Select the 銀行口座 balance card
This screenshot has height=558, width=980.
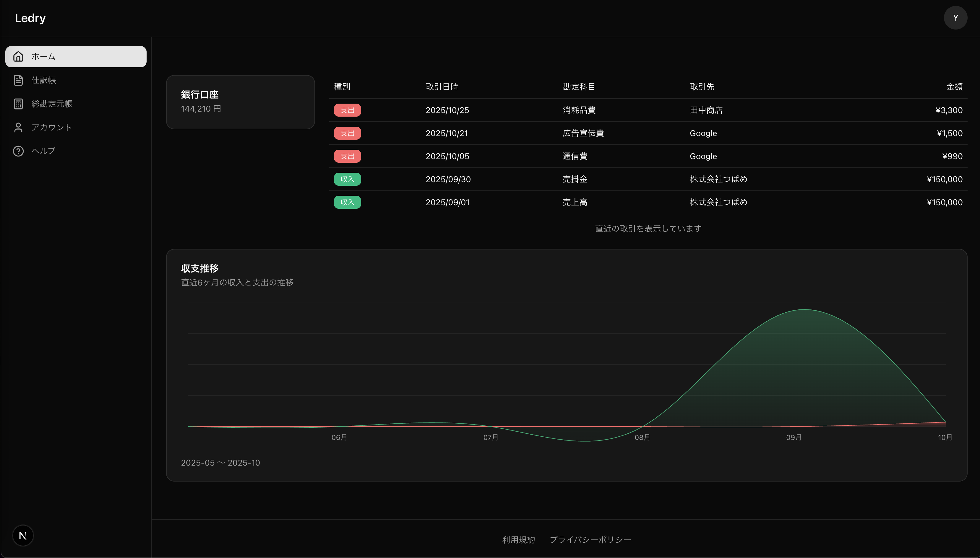coord(240,102)
